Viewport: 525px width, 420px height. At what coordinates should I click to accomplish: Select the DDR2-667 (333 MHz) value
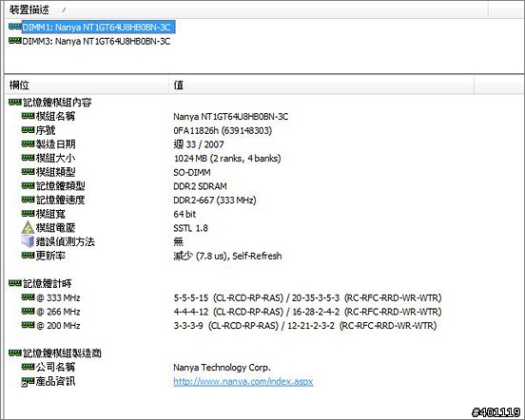215,200
